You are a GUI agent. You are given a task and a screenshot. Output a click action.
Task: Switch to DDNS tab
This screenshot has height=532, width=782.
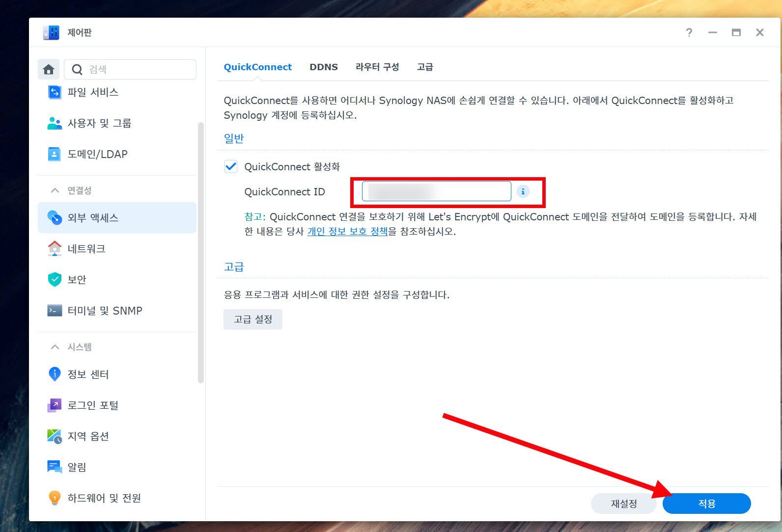[x=324, y=67]
